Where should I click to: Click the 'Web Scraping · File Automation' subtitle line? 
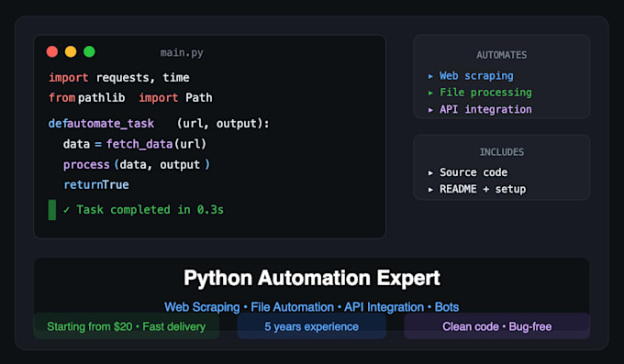click(x=312, y=307)
